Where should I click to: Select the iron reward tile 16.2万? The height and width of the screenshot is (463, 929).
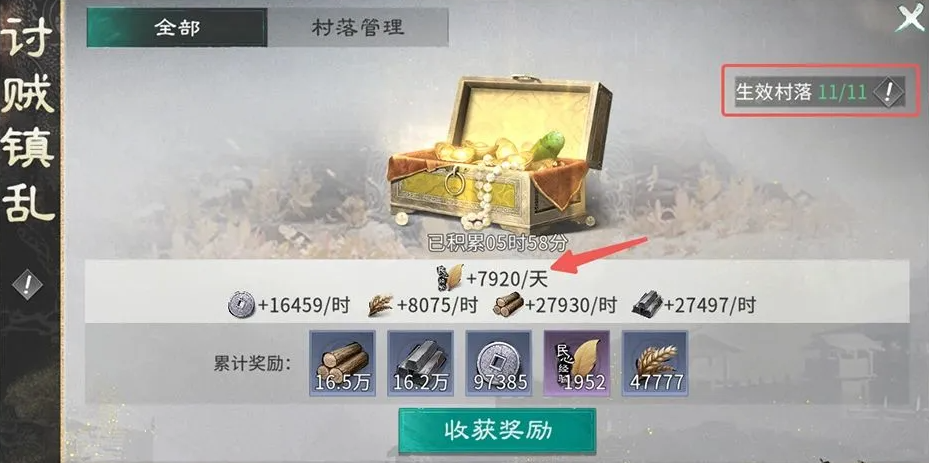[421, 363]
